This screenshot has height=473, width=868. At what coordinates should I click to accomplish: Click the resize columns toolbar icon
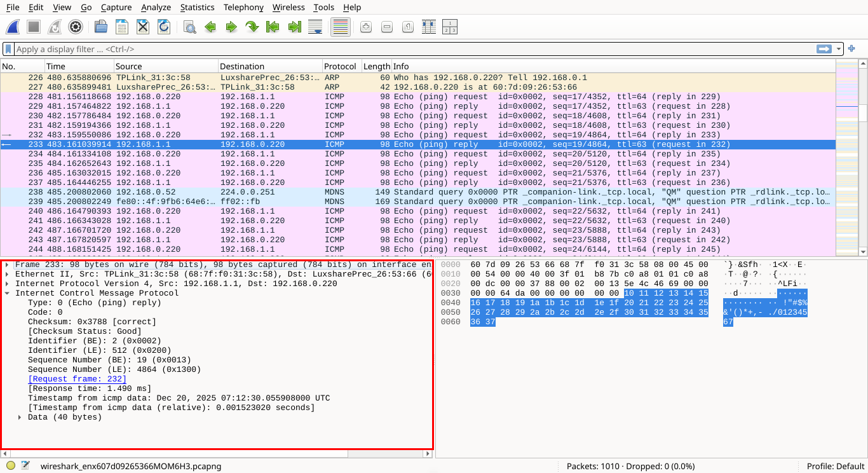[x=429, y=27]
